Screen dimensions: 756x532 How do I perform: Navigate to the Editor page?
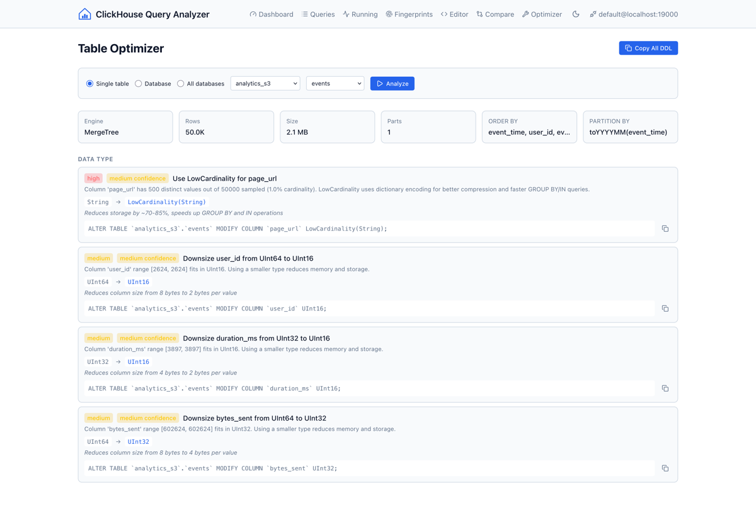point(454,14)
